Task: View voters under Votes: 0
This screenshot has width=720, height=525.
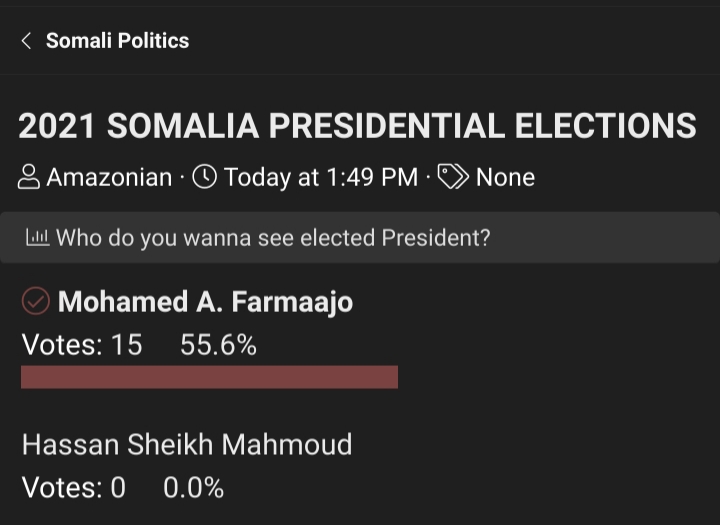Action: (73, 487)
